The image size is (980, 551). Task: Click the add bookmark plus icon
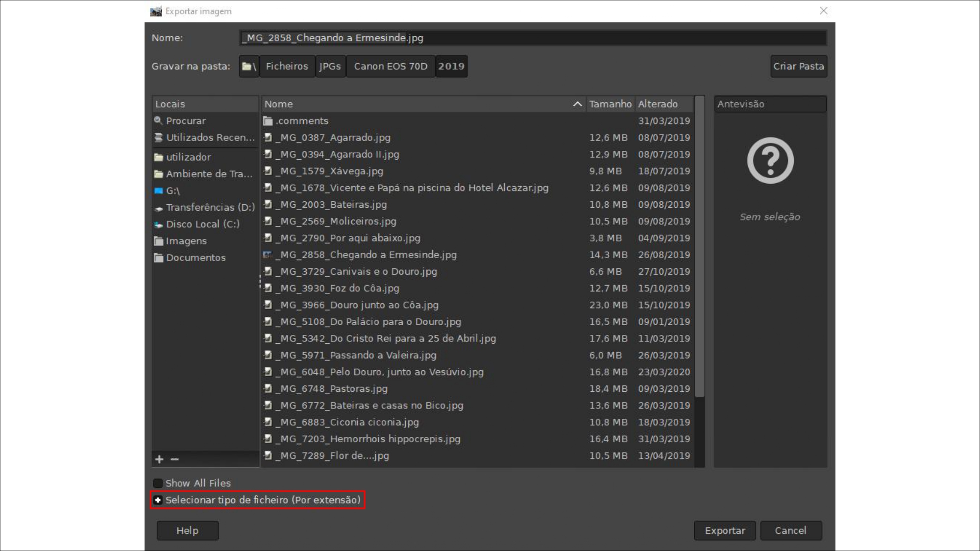pyautogui.click(x=159, y=459)
